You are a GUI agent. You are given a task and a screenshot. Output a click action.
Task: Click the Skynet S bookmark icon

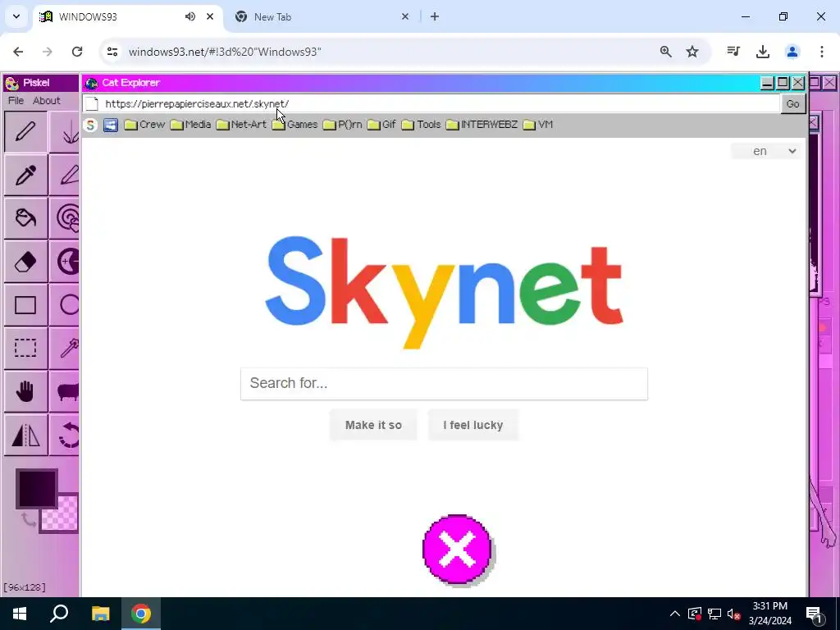(90, 125)
